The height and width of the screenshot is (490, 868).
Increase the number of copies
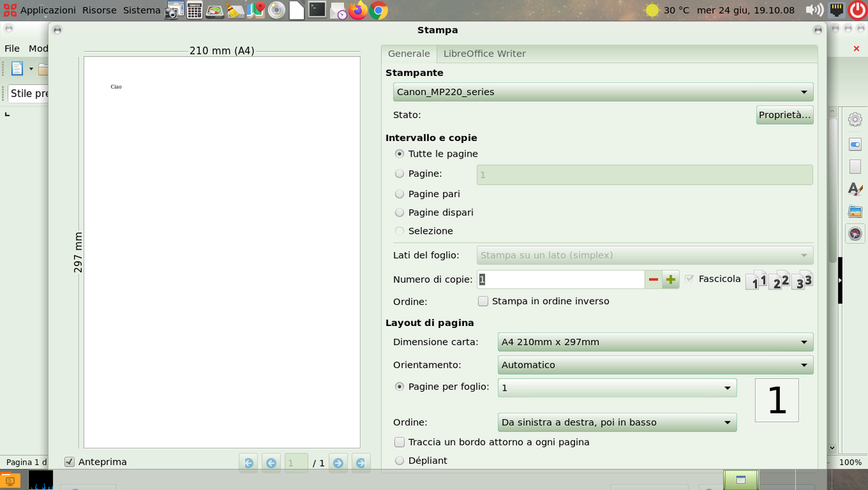click(671, 279)
